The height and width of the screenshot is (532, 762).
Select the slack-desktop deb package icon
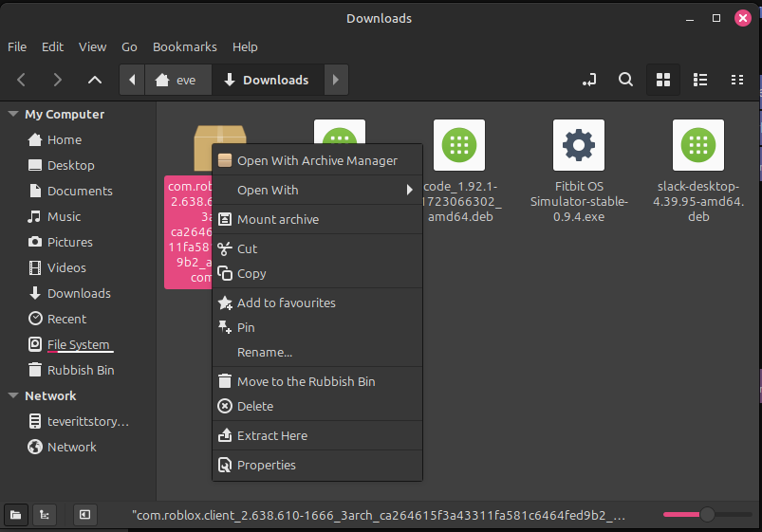coord(697,145)
